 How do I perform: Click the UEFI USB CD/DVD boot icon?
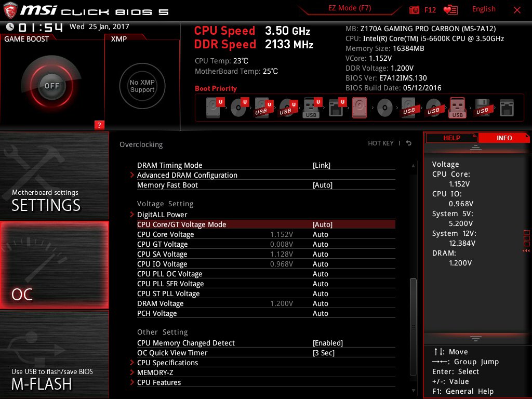(288, 108)
